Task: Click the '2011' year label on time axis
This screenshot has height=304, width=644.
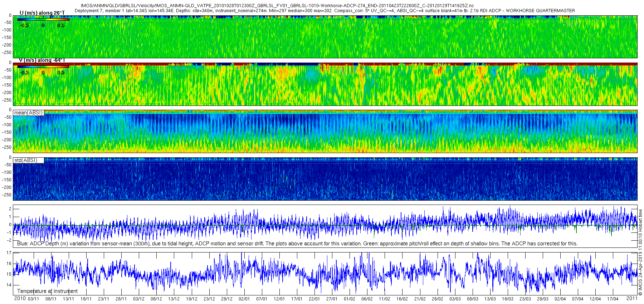Action: (x=632, y=299)
